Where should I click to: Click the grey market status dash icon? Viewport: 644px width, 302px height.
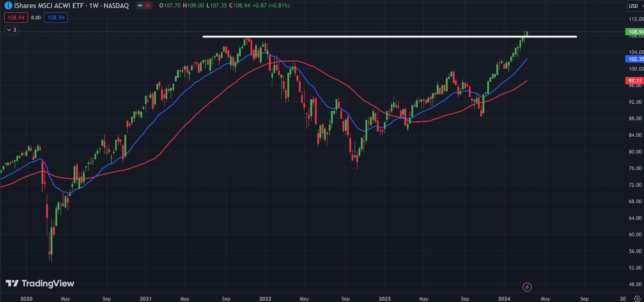click(x=140, y=5)
